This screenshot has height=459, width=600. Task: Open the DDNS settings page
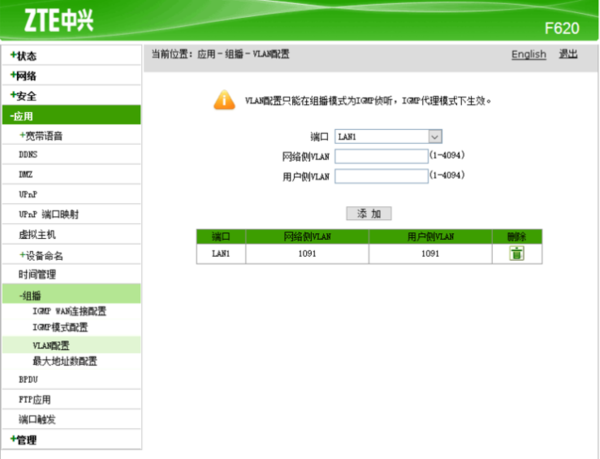[30, 155]
